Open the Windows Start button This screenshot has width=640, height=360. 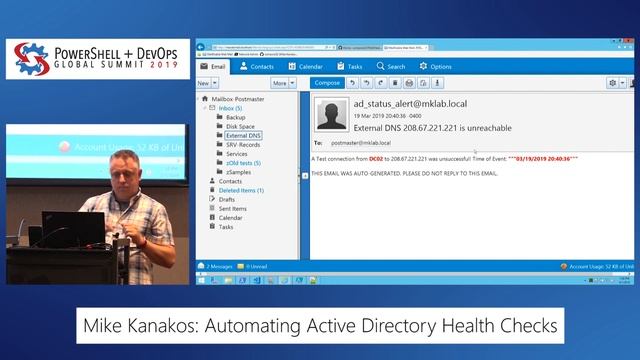click(x=201, y=280)
